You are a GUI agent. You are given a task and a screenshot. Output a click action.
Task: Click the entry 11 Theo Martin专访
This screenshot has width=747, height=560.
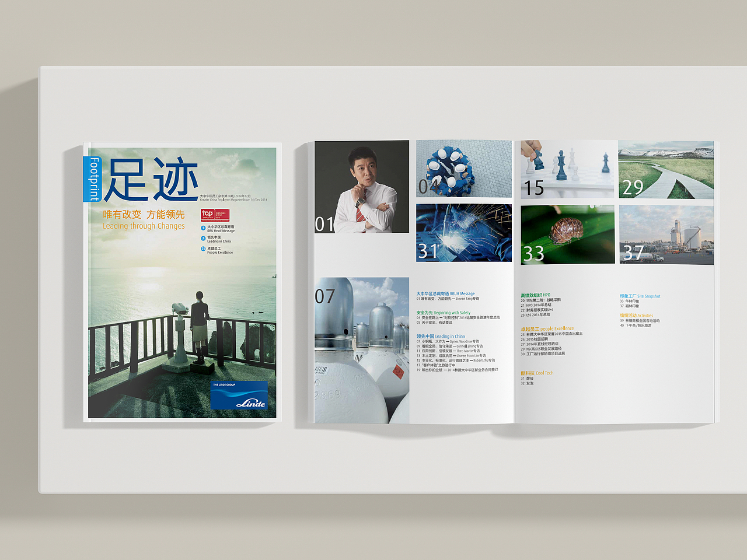pyautogui.click(x=448, y=351)
